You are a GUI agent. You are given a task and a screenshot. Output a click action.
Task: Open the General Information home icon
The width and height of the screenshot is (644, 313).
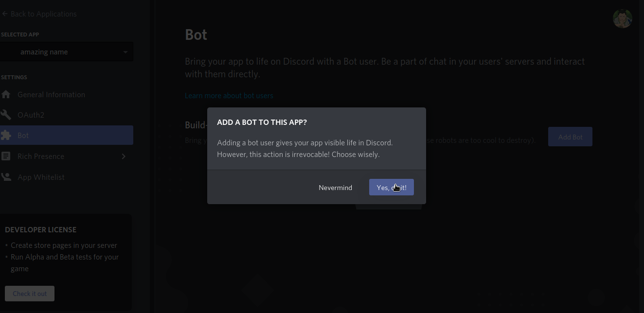click(6, 95)
